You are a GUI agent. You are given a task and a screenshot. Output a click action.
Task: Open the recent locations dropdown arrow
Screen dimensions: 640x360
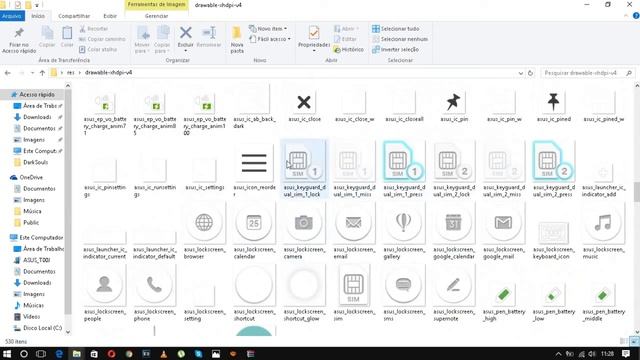(32, 73)
